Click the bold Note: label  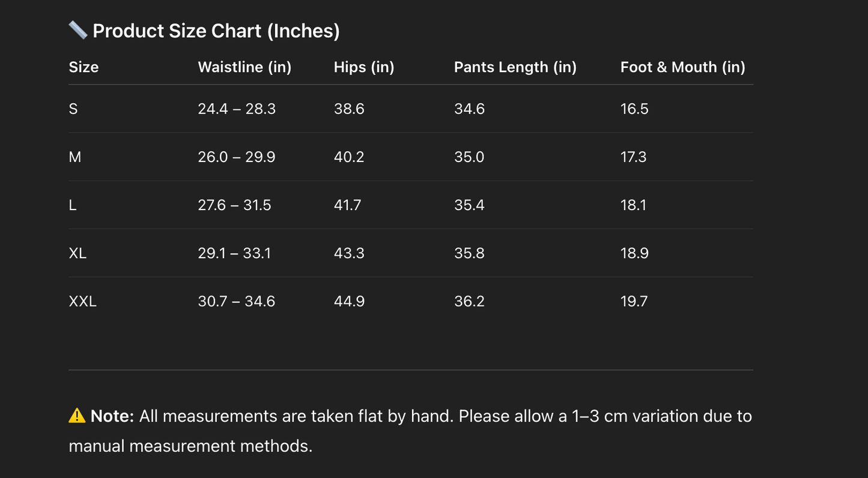[x=112, y=416]
